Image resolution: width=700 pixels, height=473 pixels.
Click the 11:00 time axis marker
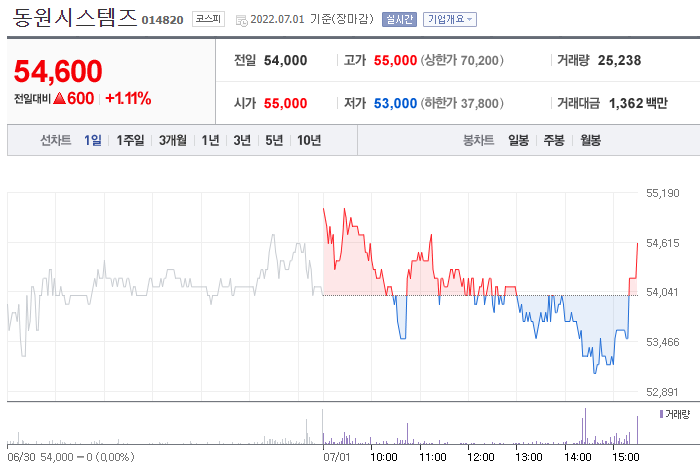point(433,457)
